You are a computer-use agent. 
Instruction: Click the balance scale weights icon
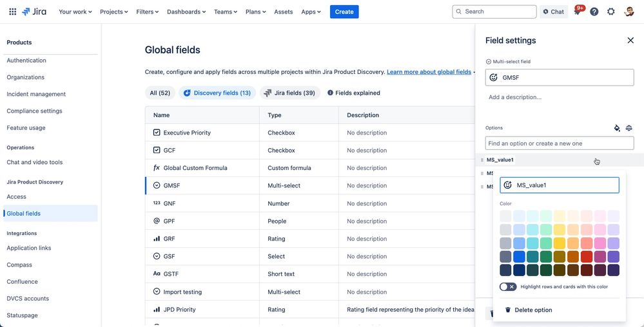(x=629, y=128)
